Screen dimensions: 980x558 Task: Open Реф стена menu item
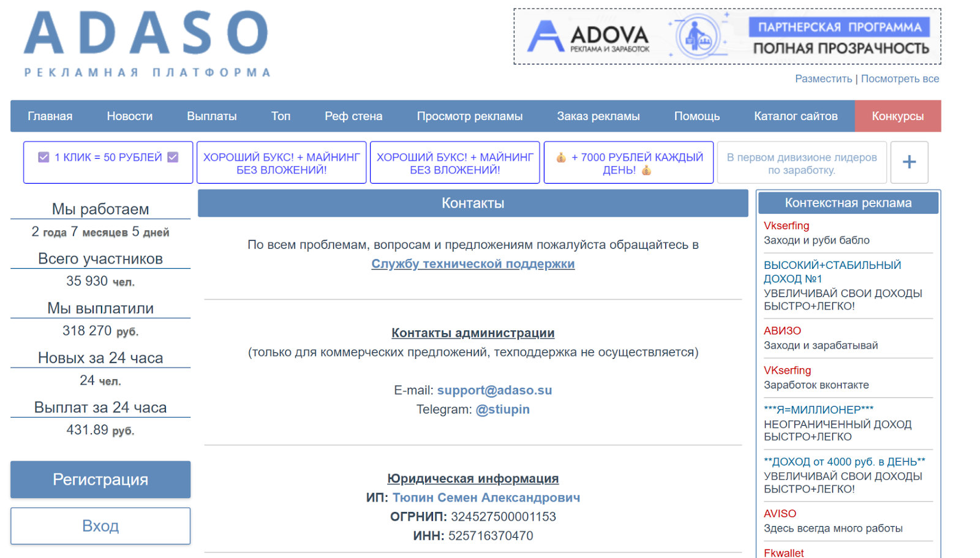pos(353,116)
